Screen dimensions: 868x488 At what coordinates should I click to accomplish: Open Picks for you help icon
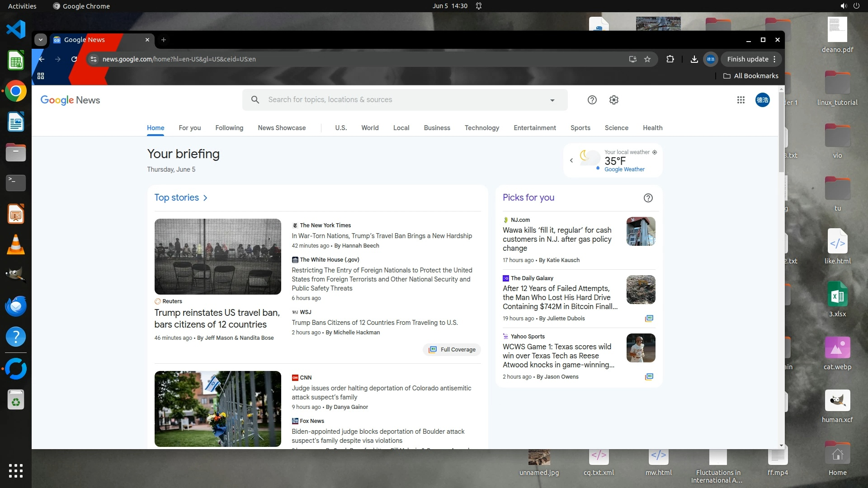point(648,198)
